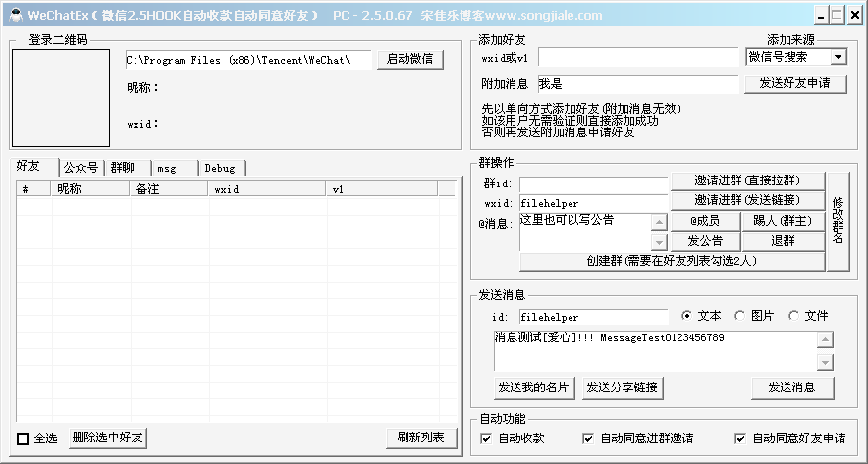Screen dimensions: 868x464
Task: Select the 文件 radio button
Action: tap(793, 316)
